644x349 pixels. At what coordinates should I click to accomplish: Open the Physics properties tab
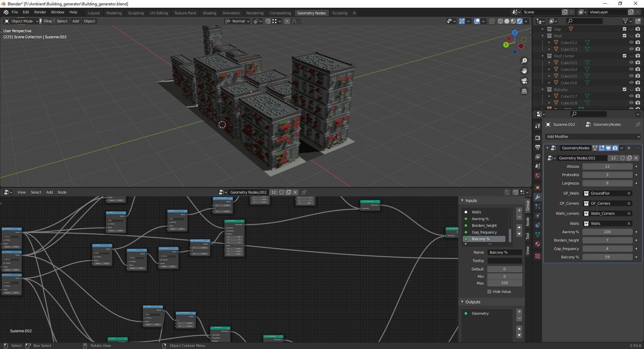click(538, 216)
